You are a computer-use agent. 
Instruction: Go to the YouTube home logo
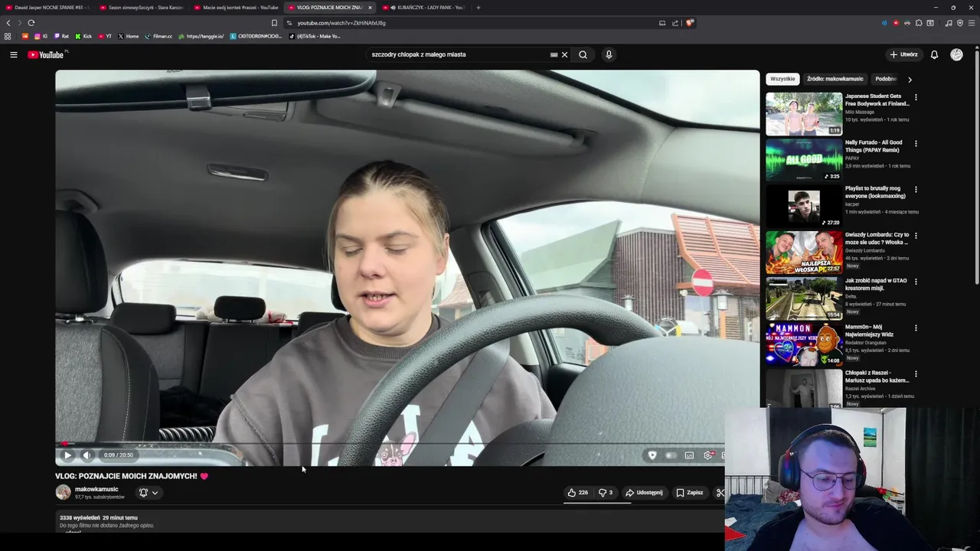tap(47, 54)
